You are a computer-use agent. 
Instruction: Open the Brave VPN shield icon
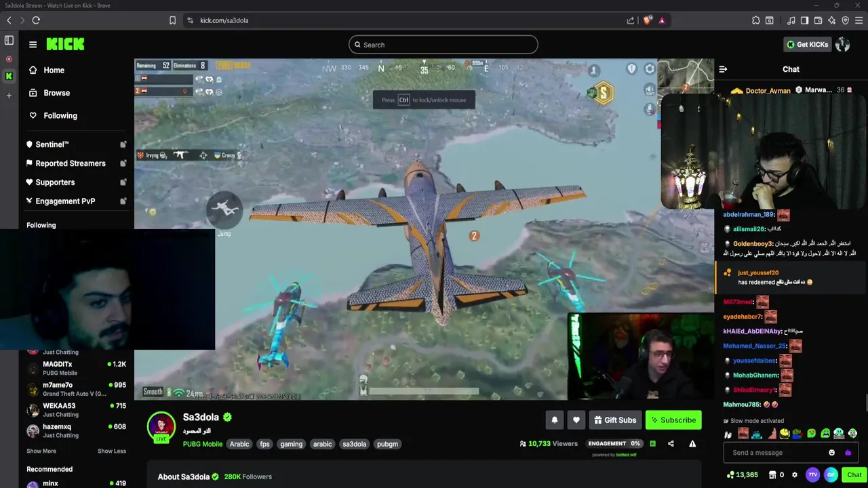845,20
